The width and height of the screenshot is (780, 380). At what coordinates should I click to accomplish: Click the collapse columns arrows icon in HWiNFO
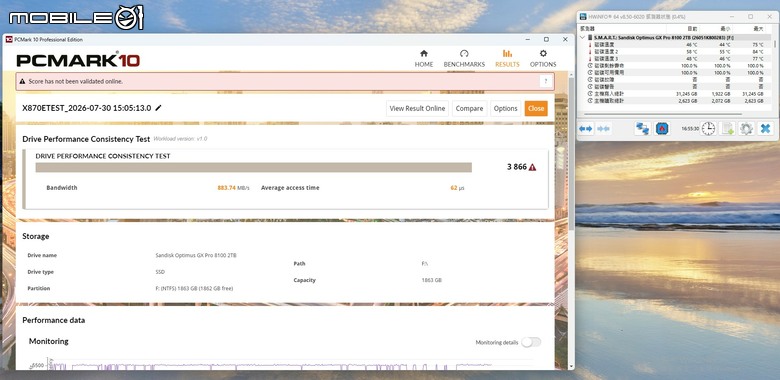pyautogui.click(x=603, y=129)
